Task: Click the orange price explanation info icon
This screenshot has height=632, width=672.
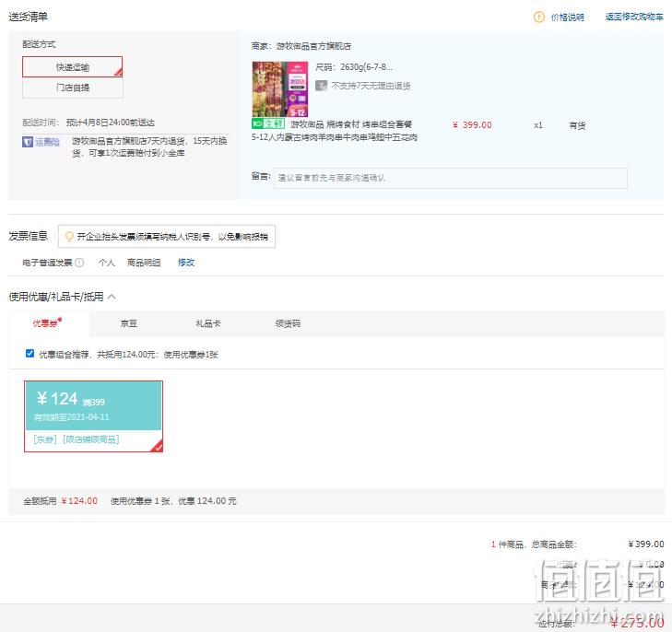Action: point(538,18)
